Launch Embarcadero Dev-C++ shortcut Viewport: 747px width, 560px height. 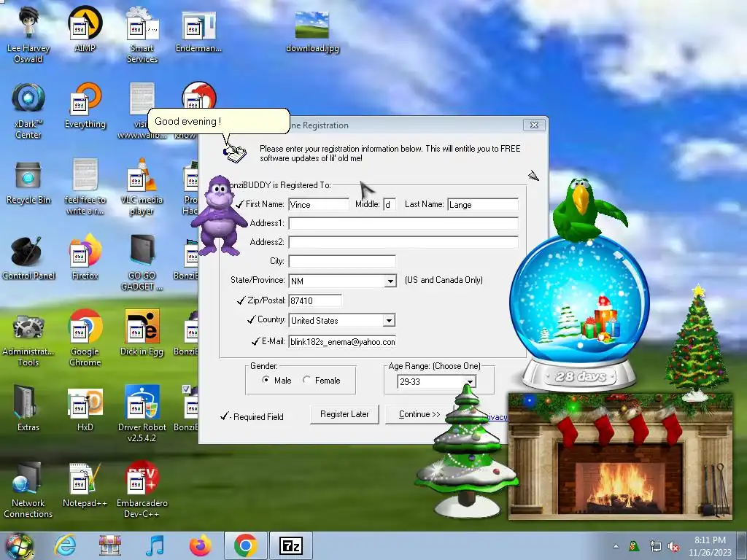[142, 489]
